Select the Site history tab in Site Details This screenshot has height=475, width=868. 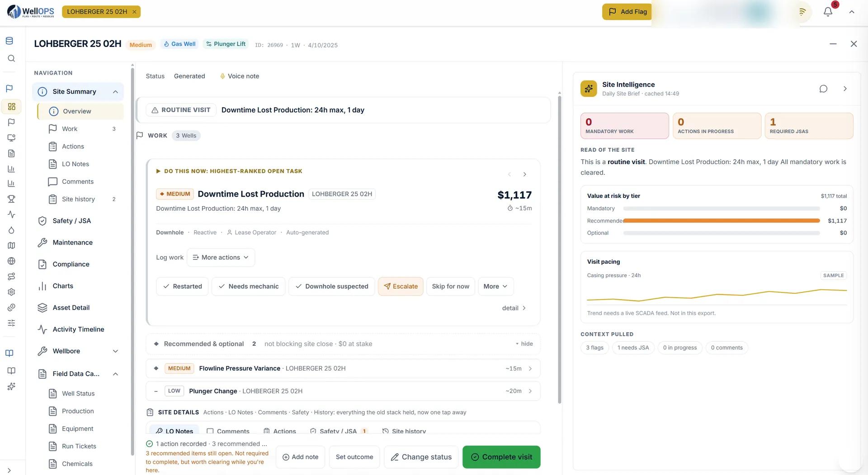[x=404, y=431]
